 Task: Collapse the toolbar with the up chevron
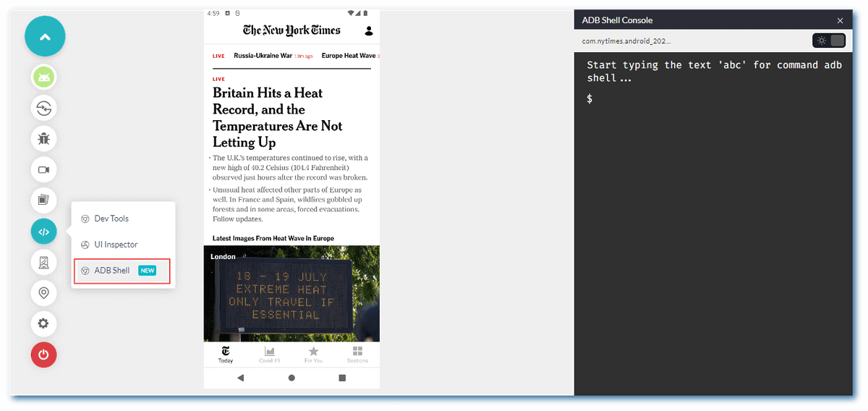(x=45, y=36)
